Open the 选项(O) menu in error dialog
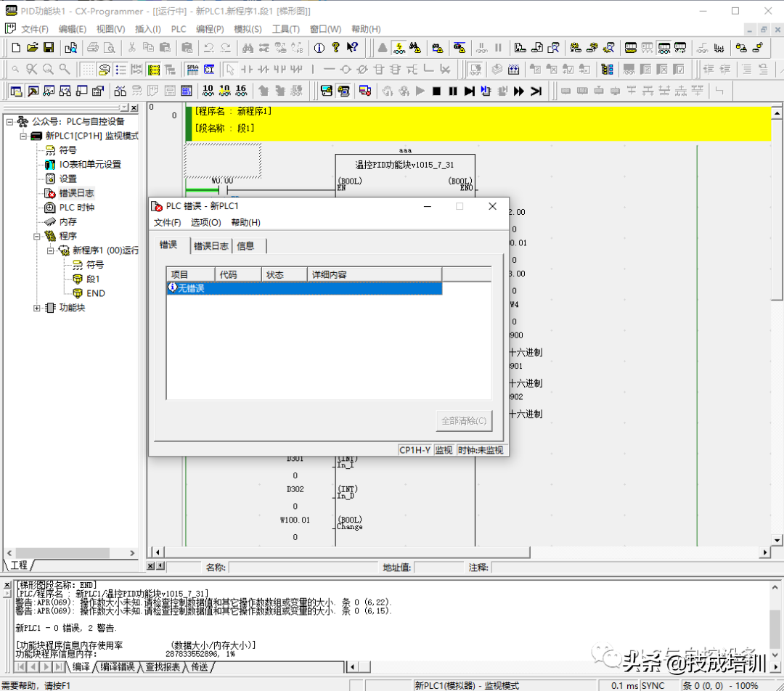The height and width of the screenshot is (691, 784). tap(205, 223)
